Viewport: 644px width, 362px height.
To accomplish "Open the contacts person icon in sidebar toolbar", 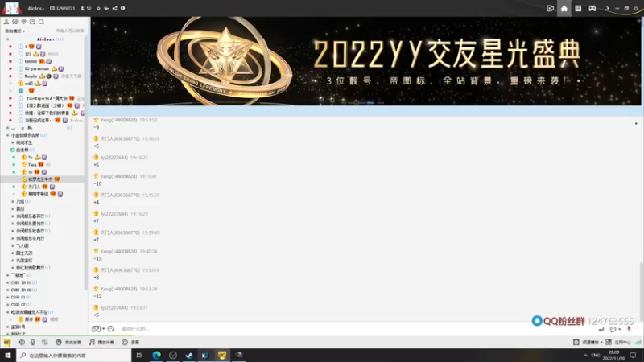I will pos(6,22).
